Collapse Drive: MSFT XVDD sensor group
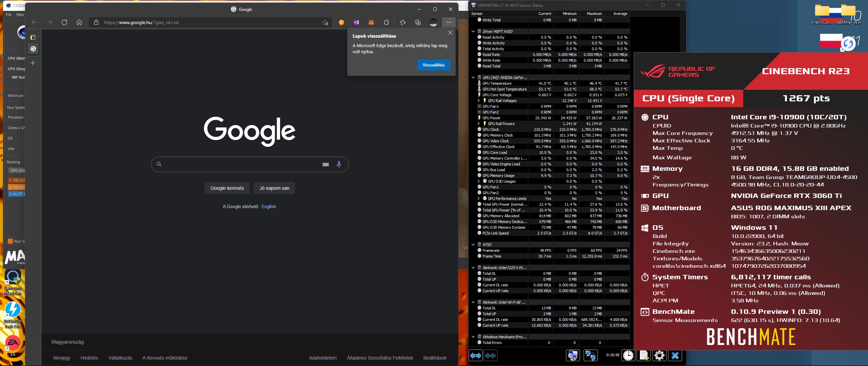The width and height of the screenshot is (868, 366). click(473, 32)
